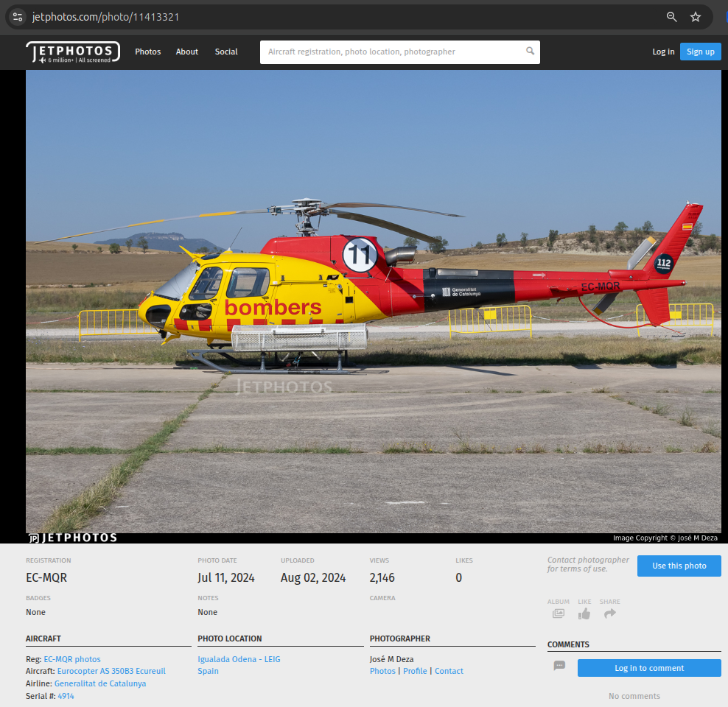Open site information icon in address bar
This screenshot has height=707, width=728.
(x=18, y=17)
